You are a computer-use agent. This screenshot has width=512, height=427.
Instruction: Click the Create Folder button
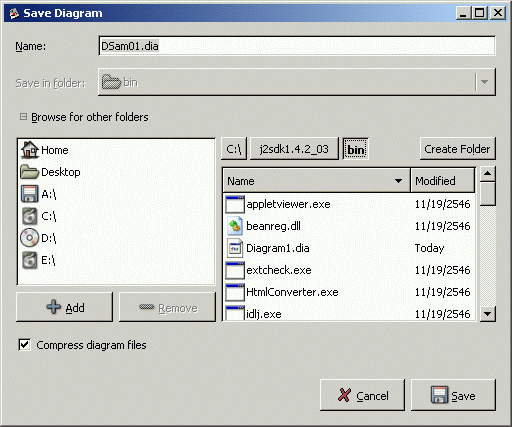coord(457,149)
